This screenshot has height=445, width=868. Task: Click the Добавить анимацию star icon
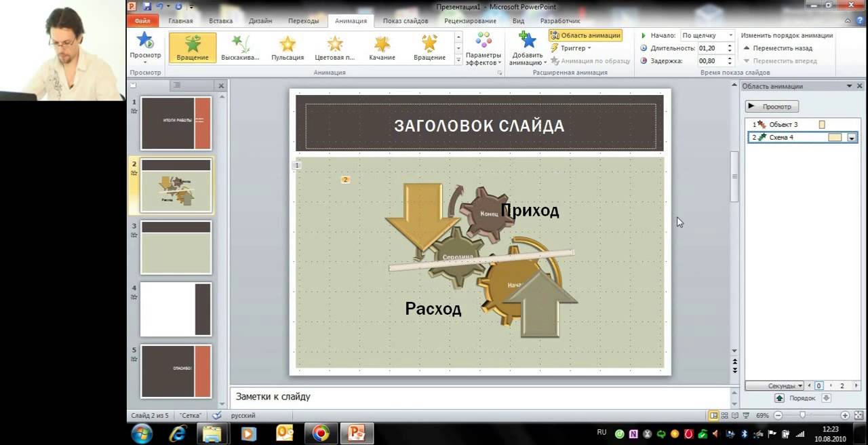[528, 39]
